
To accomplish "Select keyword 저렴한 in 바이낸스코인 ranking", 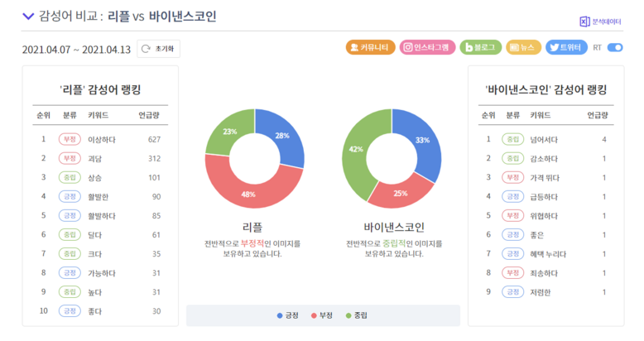I will click(x=540, y=292).
